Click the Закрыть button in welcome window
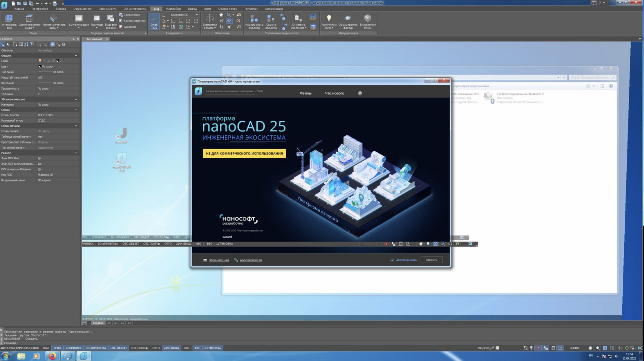 [431, 260]
